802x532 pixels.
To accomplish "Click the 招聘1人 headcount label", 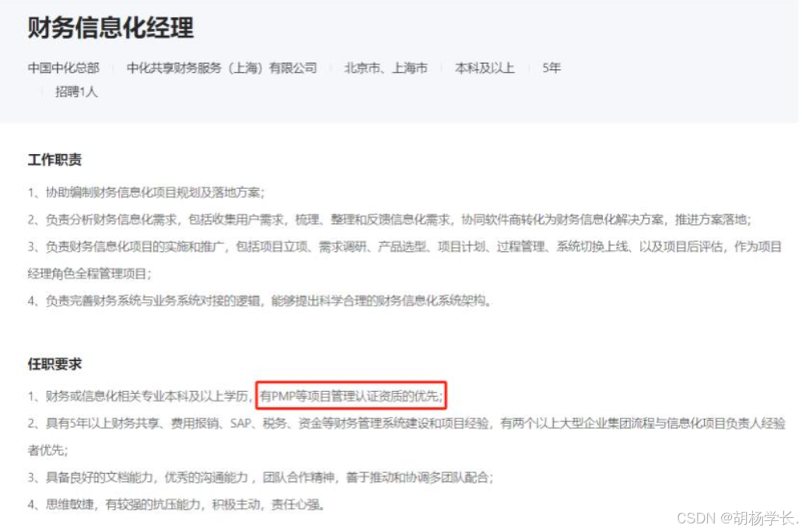I will (x=76, y=92).
